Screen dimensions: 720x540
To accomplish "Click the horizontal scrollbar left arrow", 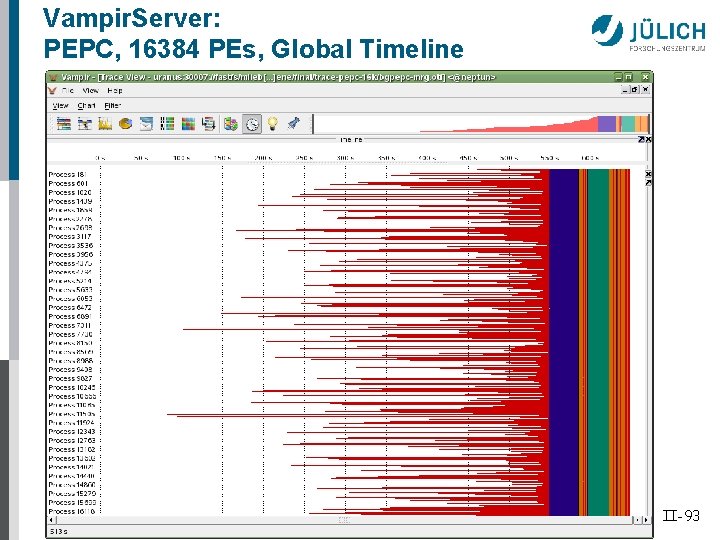I will (x=52, y=520).
